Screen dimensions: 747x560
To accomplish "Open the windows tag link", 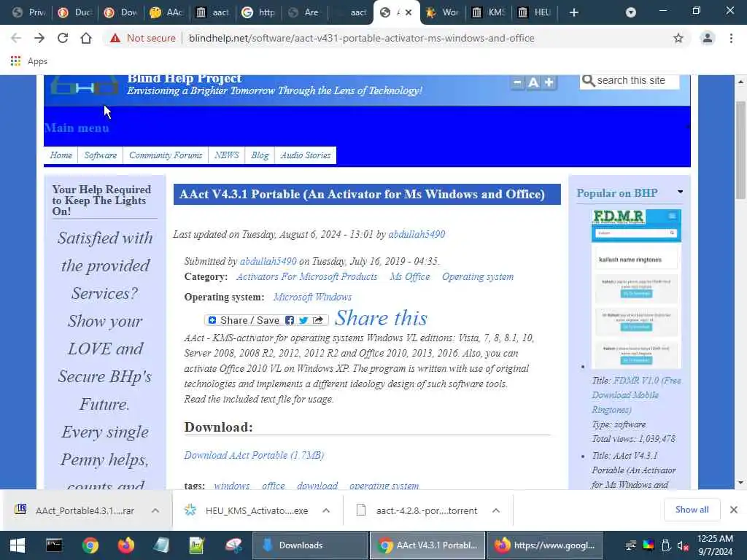I will [232, 486].
